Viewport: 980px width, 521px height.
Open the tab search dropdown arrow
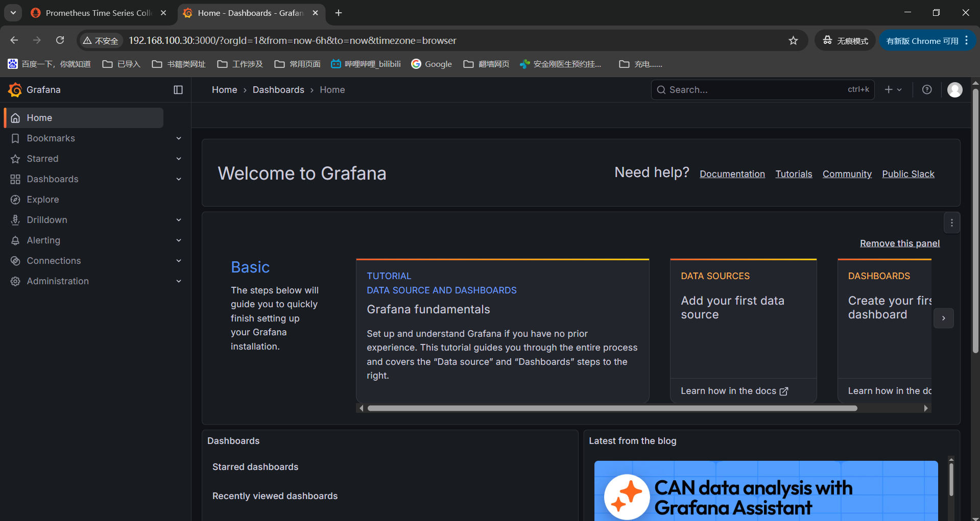click(x=13, y=13)
